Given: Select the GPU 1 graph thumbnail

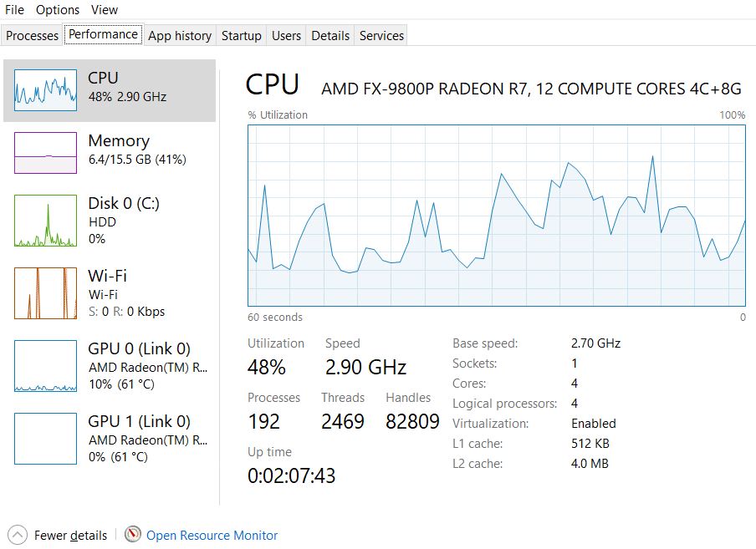Looking at the screenshot, I should [x=45, y=439].
